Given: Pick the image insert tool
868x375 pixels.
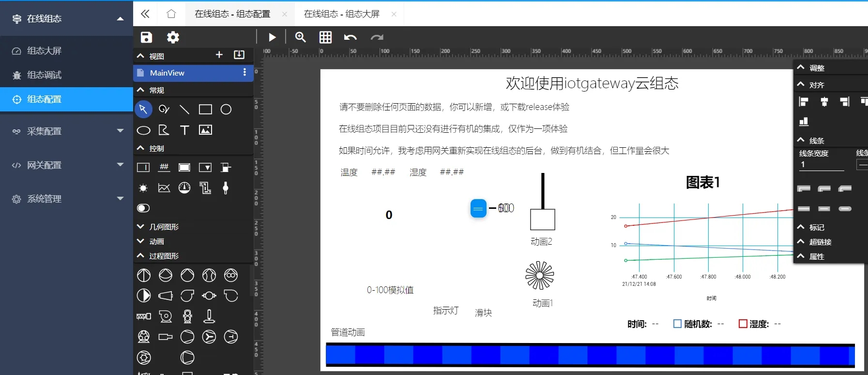Looking at the screenshot, I should click(205, 130).
